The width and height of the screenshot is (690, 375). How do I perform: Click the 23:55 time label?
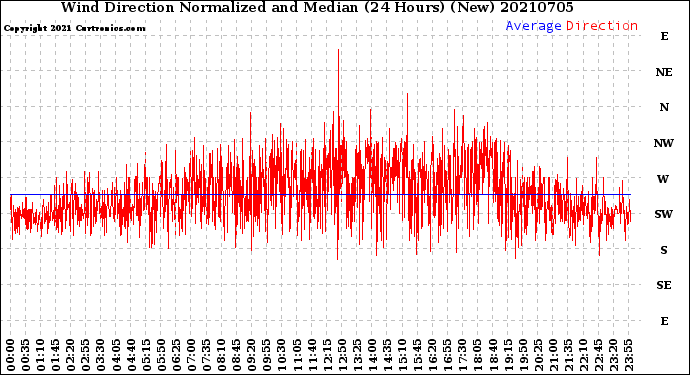628,355
